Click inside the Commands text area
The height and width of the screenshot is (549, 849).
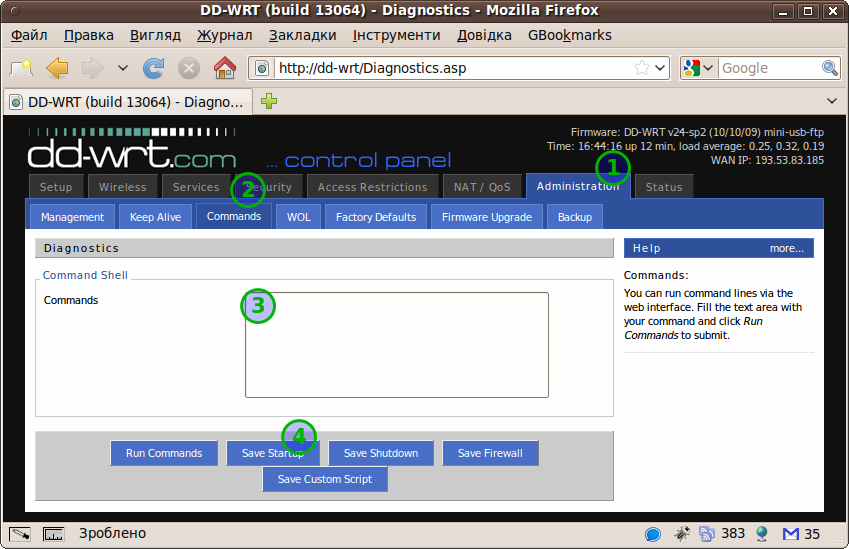tap(397, 345)
